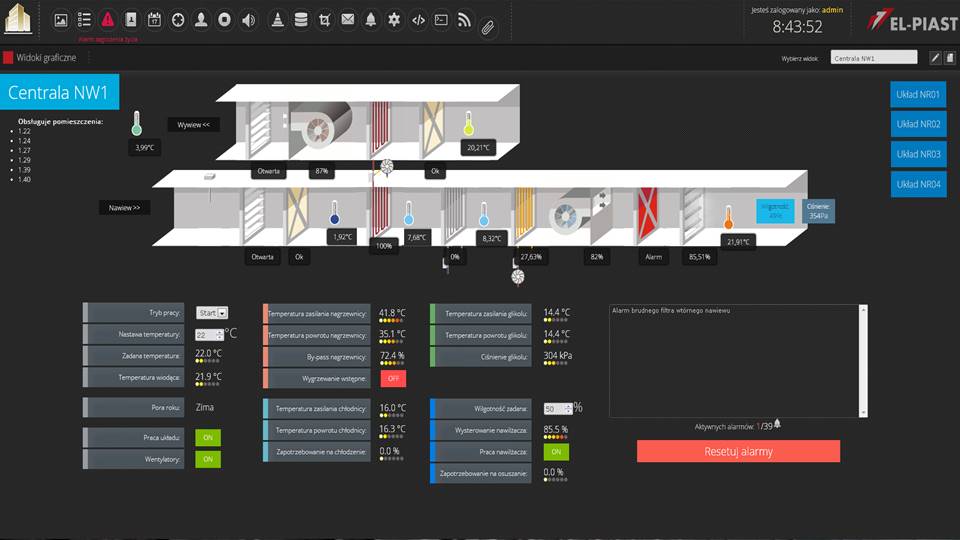Toggle the Wentylatory ON switch
960x540 pixels.
pos(208,459)
